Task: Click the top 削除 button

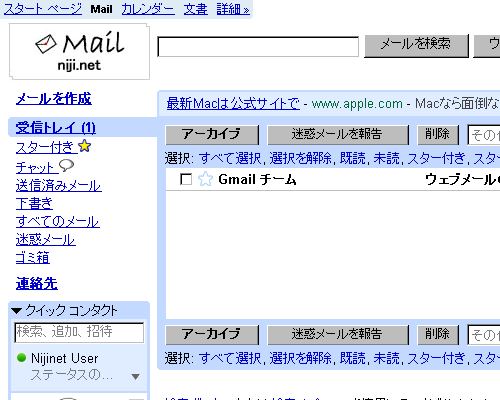Action: pos(438,135)
